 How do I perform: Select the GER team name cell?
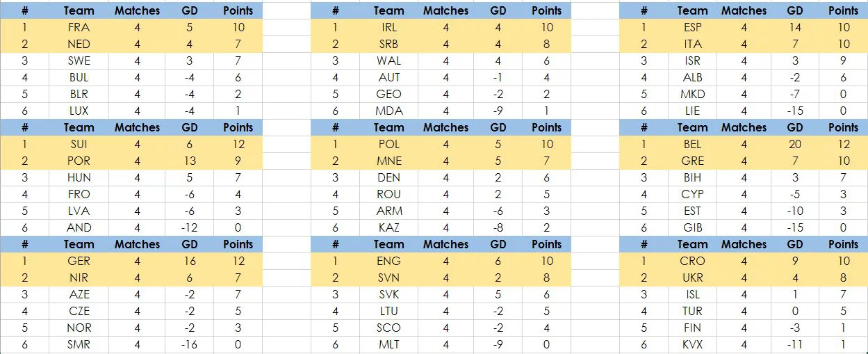[x=79, y=261]
